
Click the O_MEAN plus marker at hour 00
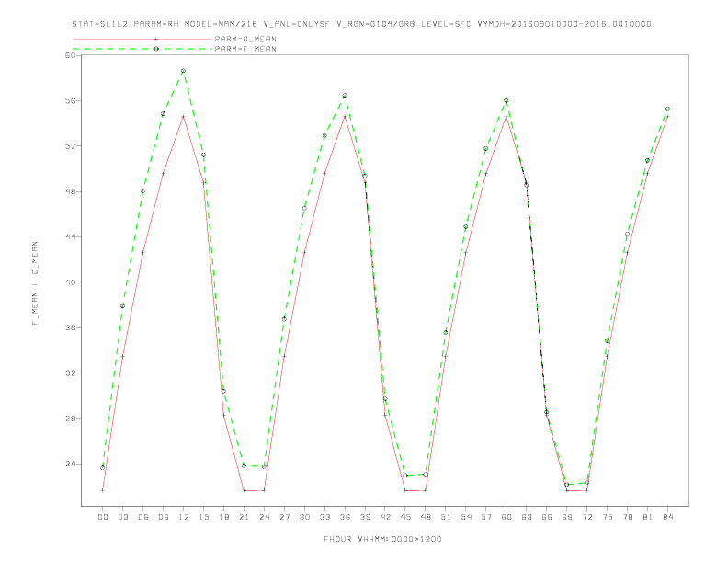(x=103, y=490)
